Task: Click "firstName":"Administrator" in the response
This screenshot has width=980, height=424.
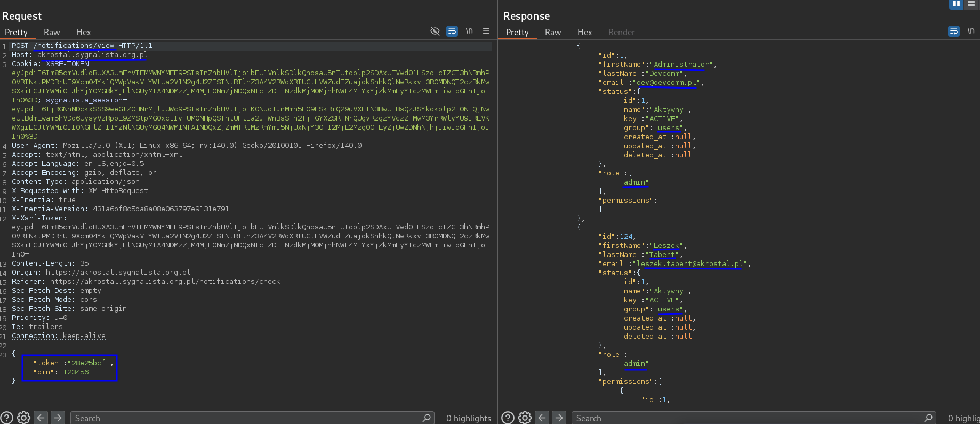Action: (657, 65)
